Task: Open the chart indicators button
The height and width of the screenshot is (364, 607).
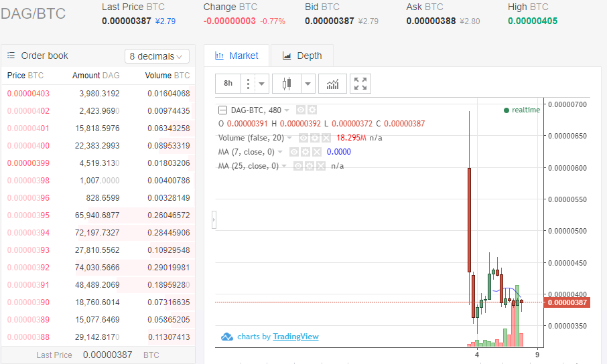Action: click(332, 84)
